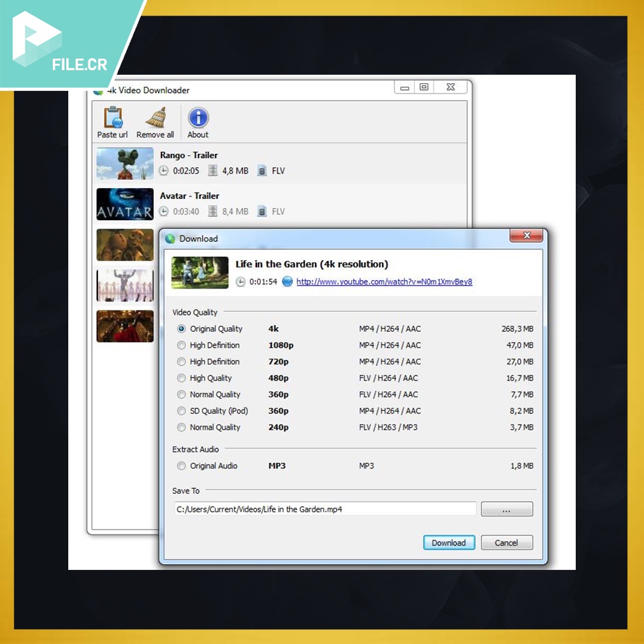This screenshot has height=644, width=644.
Task: Click the Remove all broom icon
Action: [156, 118]
